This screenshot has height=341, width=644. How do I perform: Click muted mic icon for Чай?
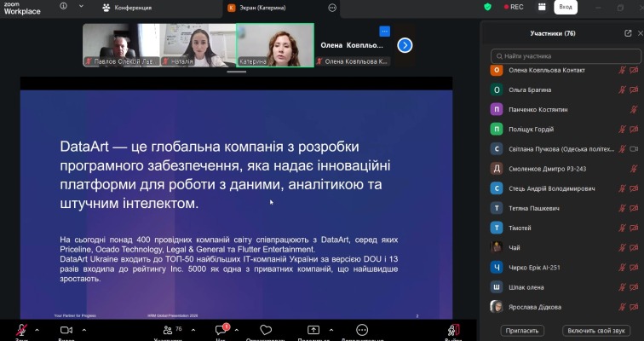tap(622, 248)
